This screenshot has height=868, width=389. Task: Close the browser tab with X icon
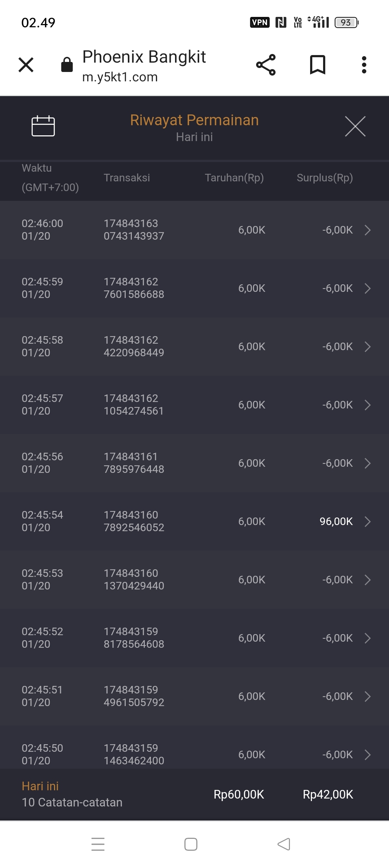pyautogui.click(x=26, y=65)
